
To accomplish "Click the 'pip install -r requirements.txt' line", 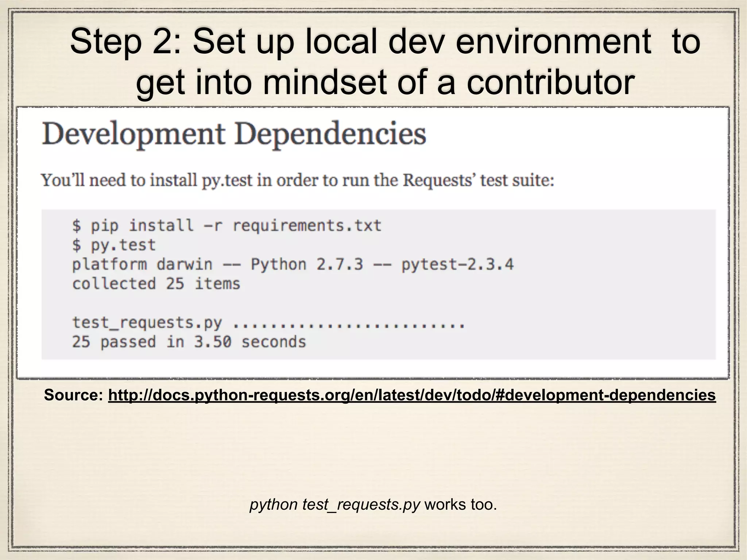I will 226,225.
